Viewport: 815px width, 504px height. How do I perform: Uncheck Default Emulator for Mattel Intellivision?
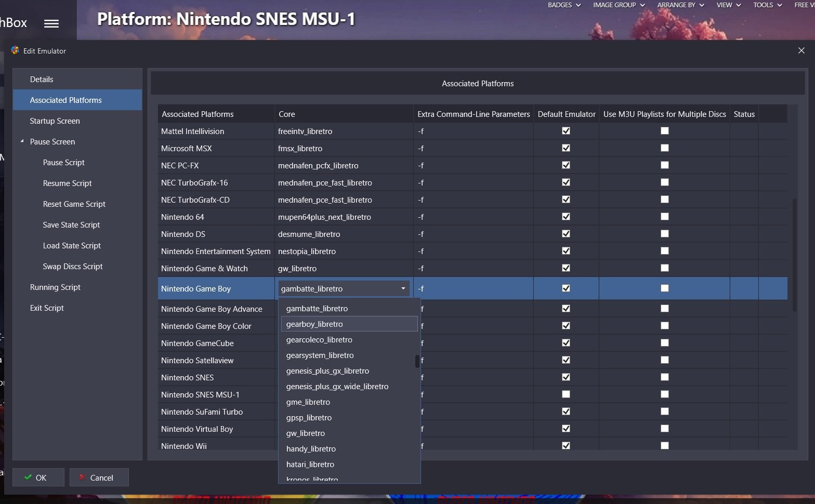coord(566,131)
